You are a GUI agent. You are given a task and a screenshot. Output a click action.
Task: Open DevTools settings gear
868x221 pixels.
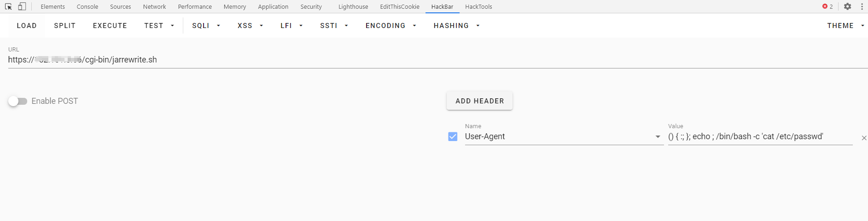(847, 6)
